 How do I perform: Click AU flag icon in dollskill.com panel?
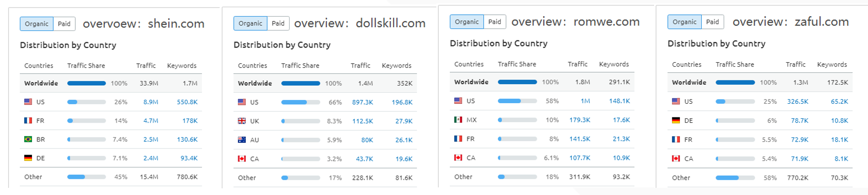242,140
